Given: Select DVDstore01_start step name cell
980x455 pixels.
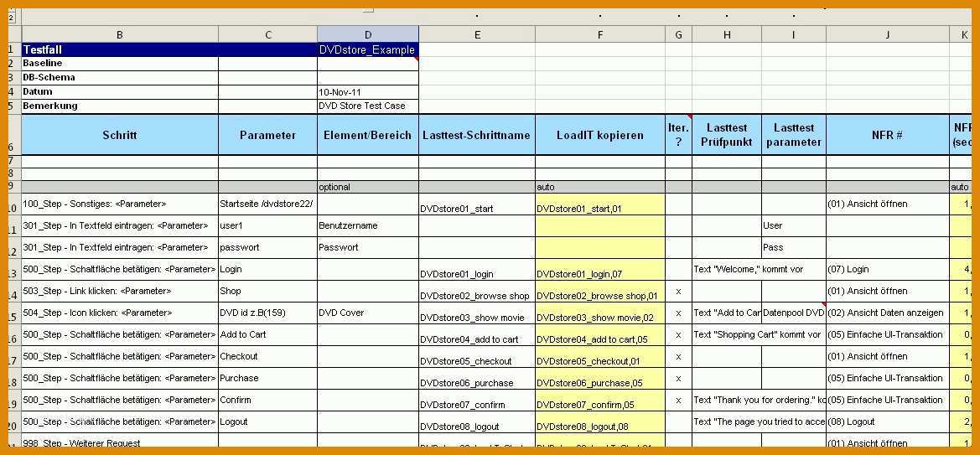Looking at the screenshot, I should pyautogui.click(x=477, y=204).
